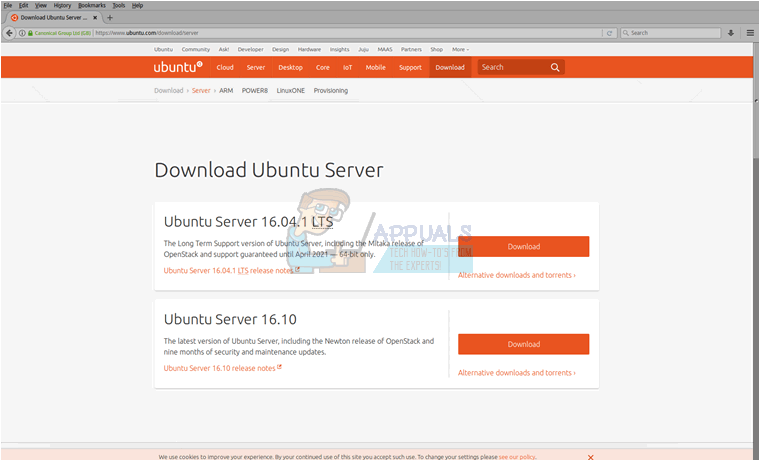Open the View menu
Screen dimensions: 759x460
click(x=41, y=5)
